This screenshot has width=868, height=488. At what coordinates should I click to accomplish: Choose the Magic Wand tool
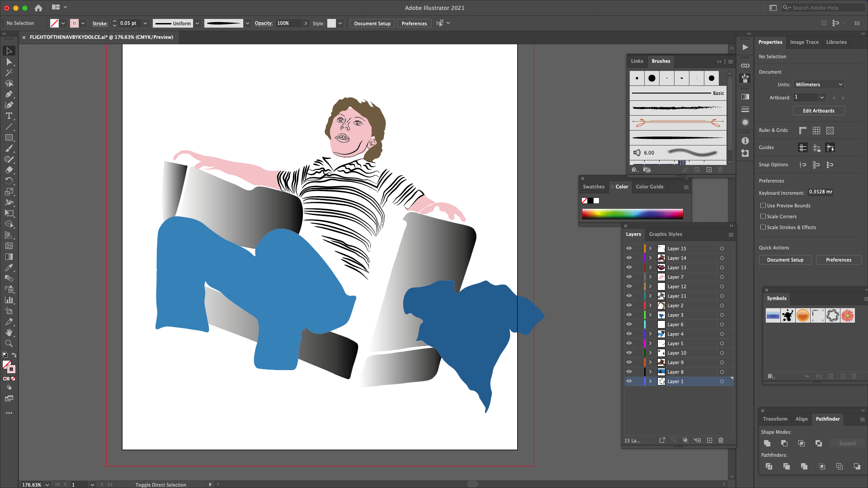click(x=9, y=73)
